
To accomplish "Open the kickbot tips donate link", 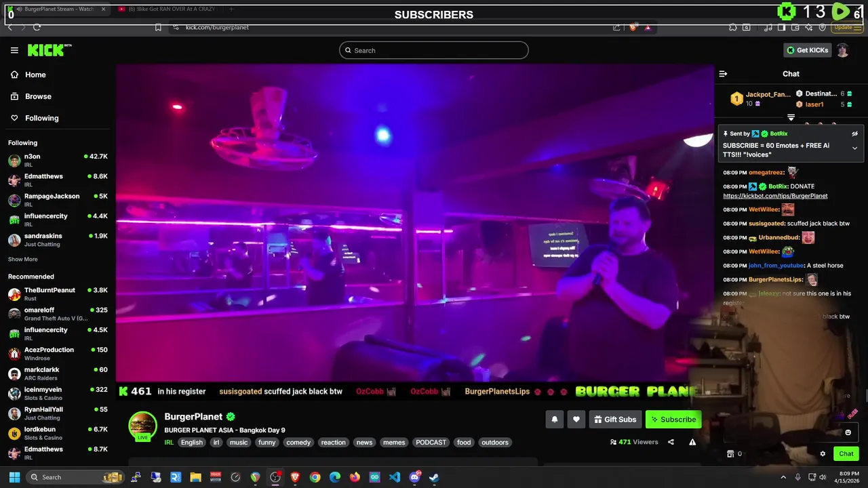I will (x=775, y=196).
